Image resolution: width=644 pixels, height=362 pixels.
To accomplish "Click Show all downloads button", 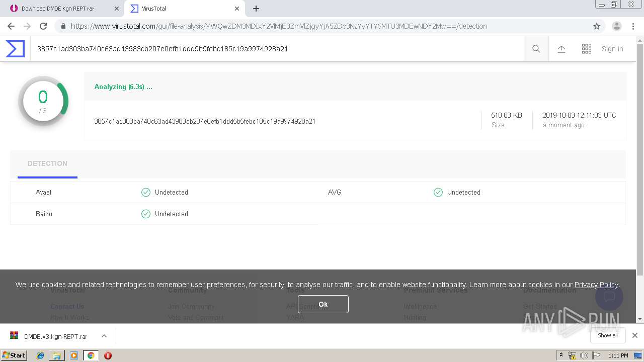I will point(608,335).
